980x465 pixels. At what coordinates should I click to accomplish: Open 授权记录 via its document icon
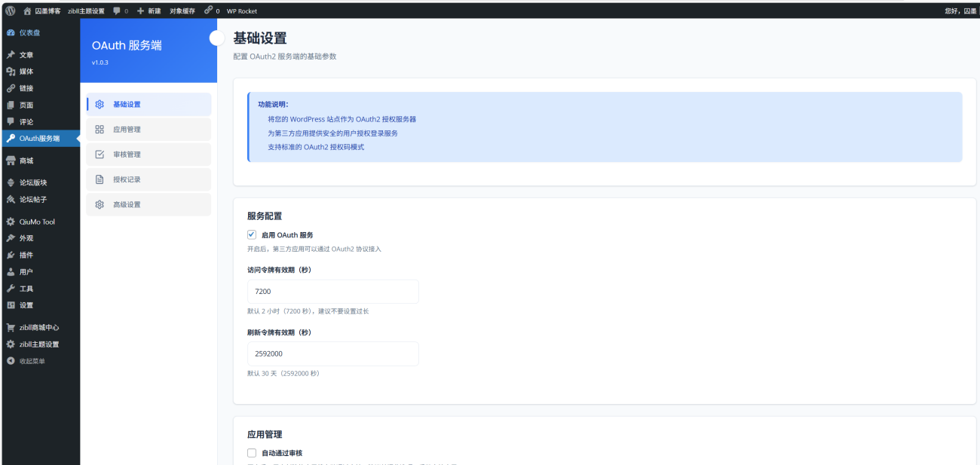[99, 179]
